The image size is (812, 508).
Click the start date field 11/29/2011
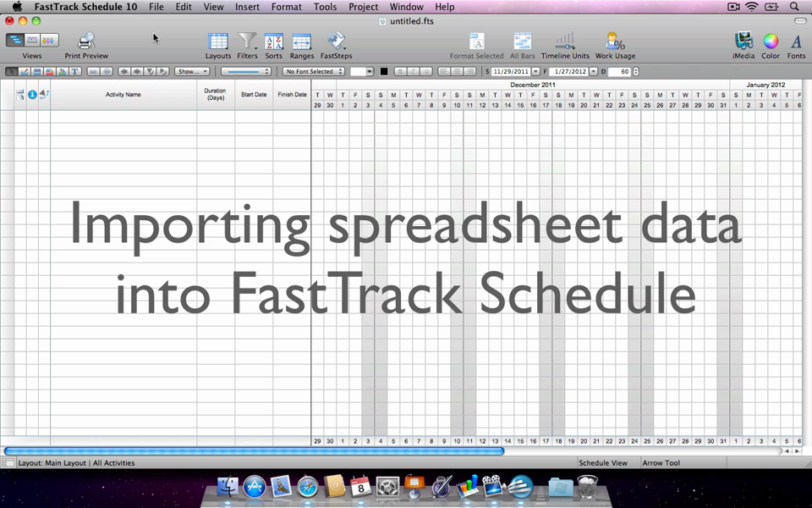(x=511, y=71)
